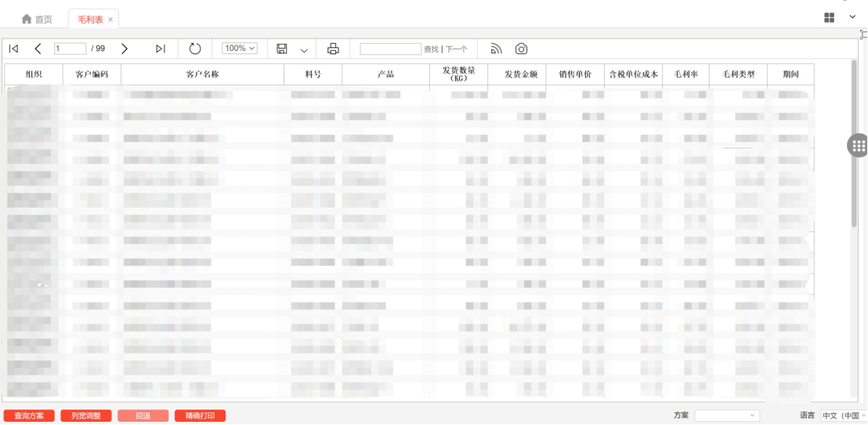Image resolution: width=868 pixels, height=425 pixels.
Task: Click the 料号 column header
Action: 313,74
